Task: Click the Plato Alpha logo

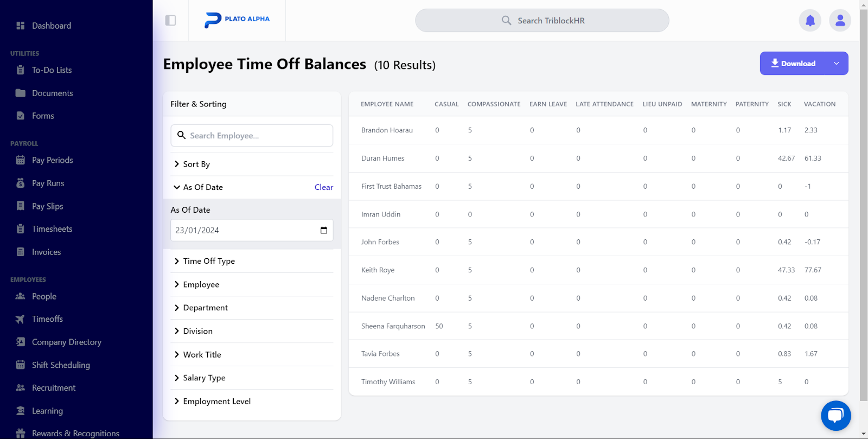Action: [x=237, y=20]
